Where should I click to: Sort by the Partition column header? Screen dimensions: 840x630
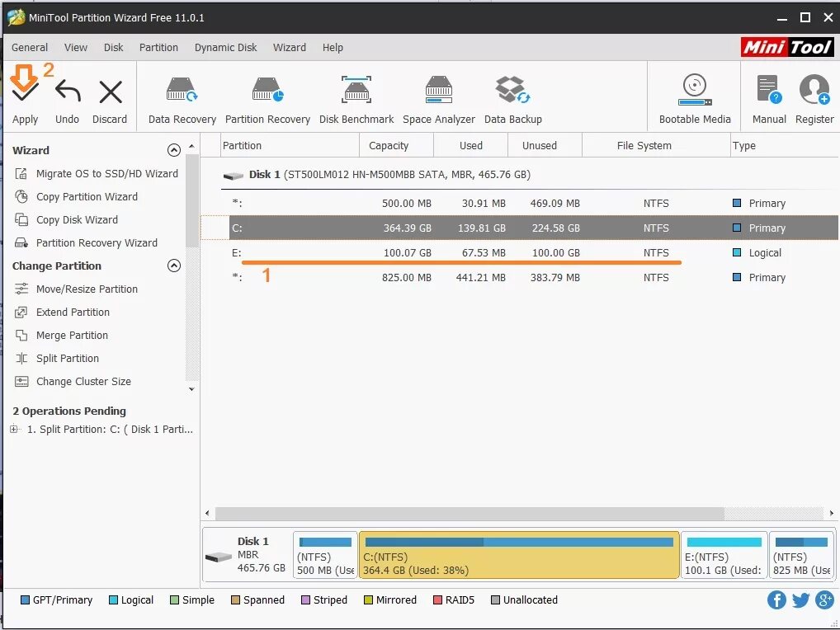coord(290,146)
